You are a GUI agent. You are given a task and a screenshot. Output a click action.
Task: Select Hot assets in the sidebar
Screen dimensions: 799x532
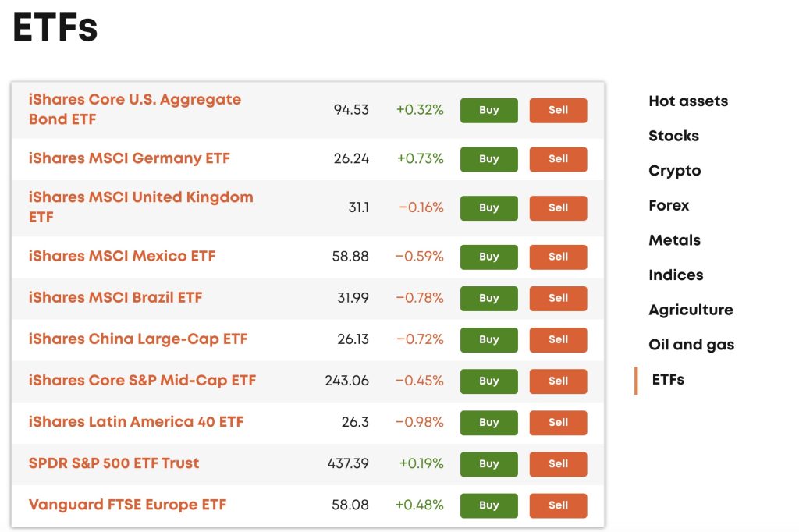pyautogui.click(x=687, y=101)
